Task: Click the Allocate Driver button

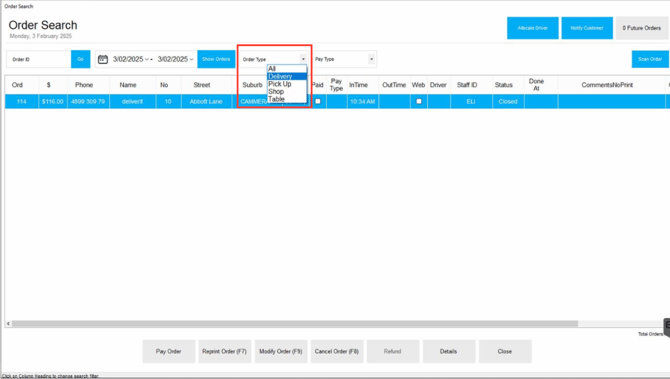Action: click(532, 28)
